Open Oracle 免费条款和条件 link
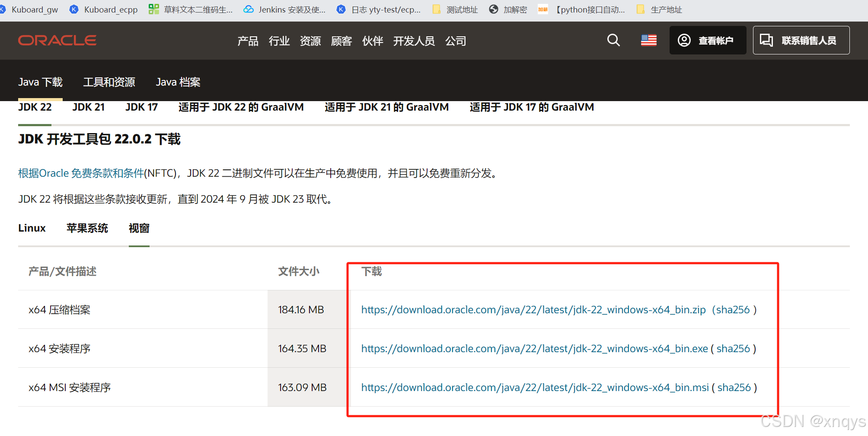Image resolution: width=868 pixels, height=436 pixels. point(81,173)
